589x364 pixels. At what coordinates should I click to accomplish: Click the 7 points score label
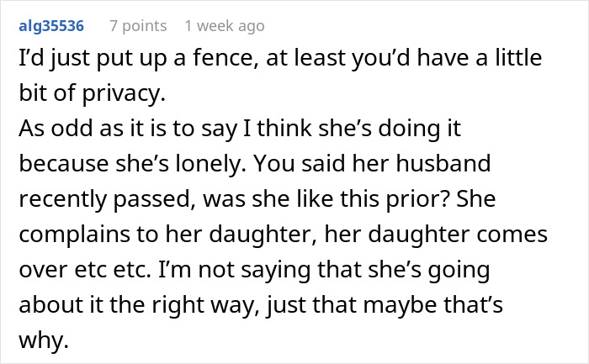[x=139, y=26]
